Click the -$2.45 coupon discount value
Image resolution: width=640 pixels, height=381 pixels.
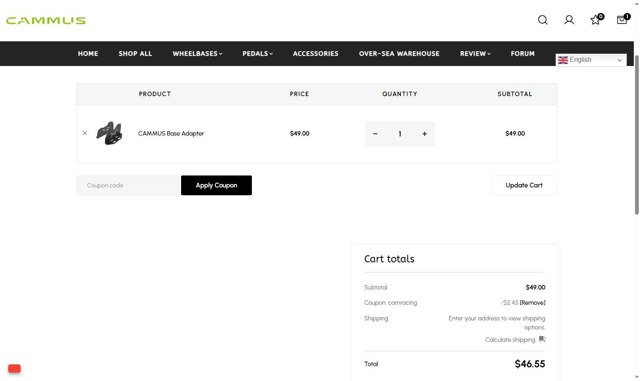tap(509, 303)
